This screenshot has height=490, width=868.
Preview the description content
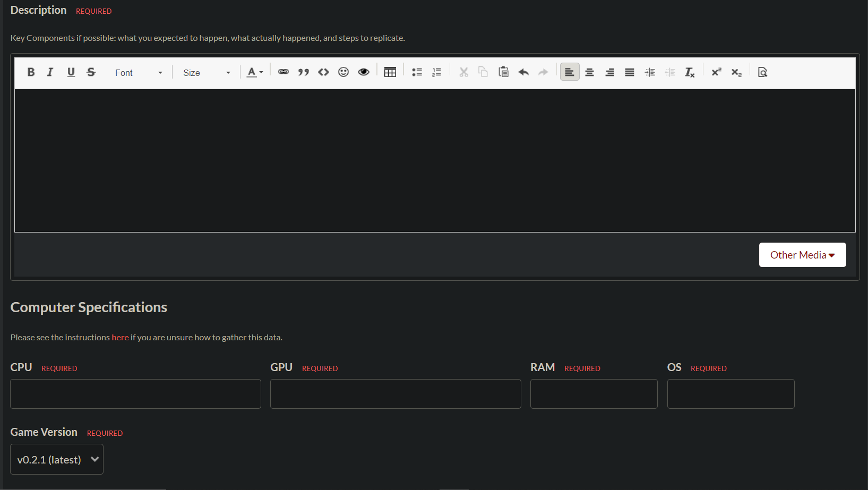click(x=762, y=72)
